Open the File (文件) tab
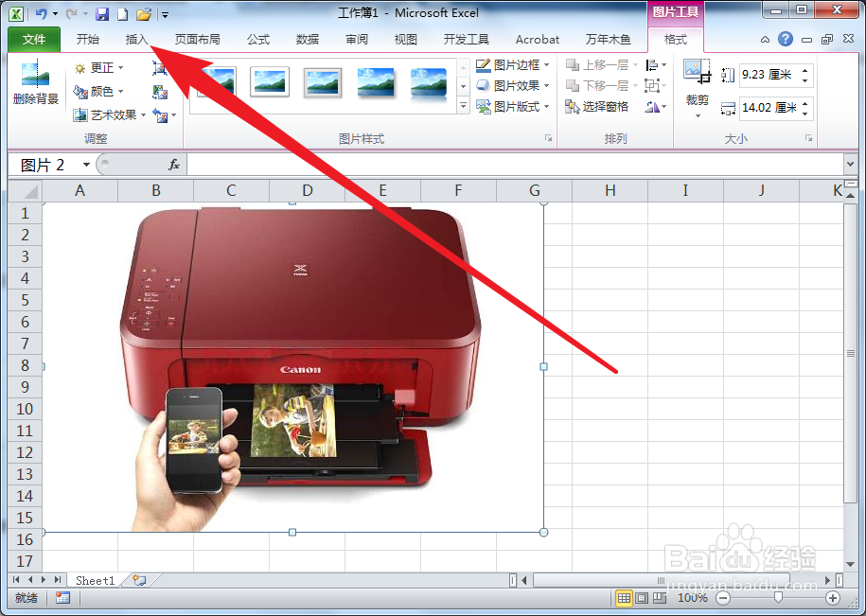 pos(34,39)
